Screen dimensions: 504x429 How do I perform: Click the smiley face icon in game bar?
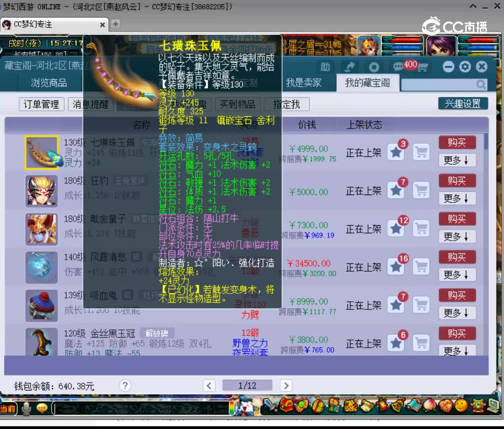[461, 405]
